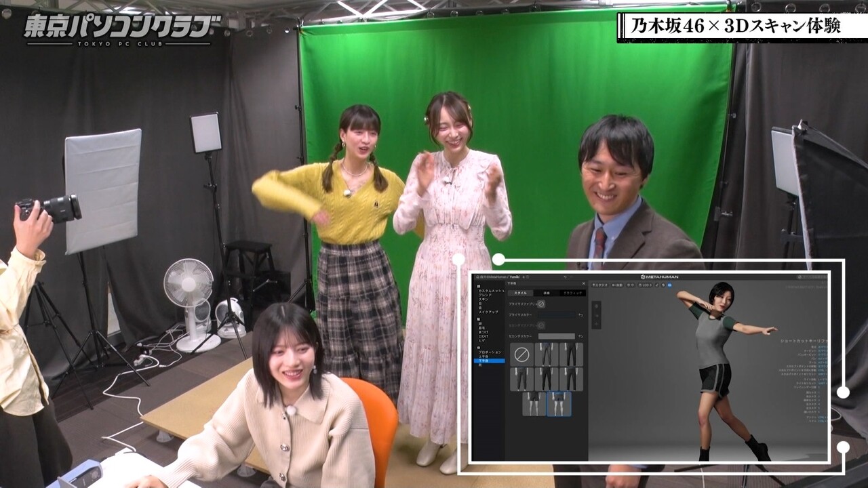The height and width of the screenshot is (488, 868).
Task: Open the スタイル tab
Action: [521, 293]
